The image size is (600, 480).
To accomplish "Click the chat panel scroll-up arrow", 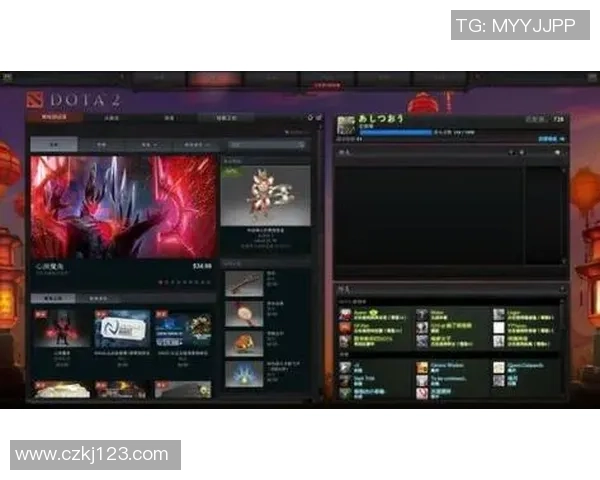I will pos(564,169).
